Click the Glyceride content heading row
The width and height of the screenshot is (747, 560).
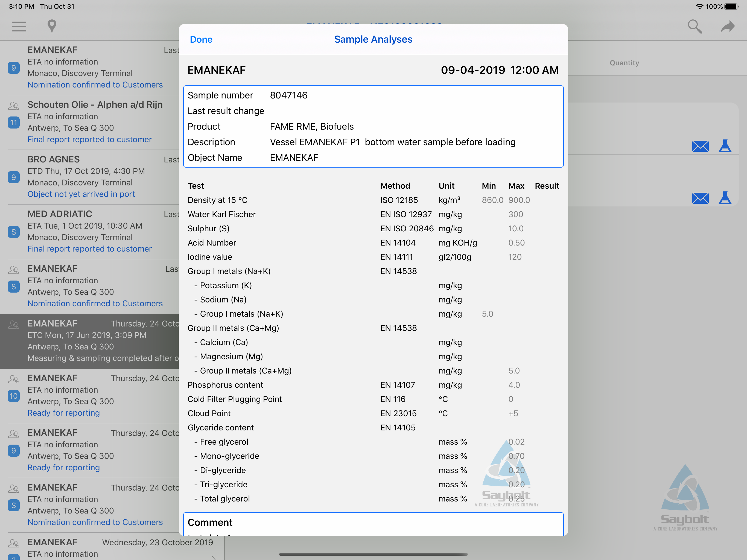[373, 428]
